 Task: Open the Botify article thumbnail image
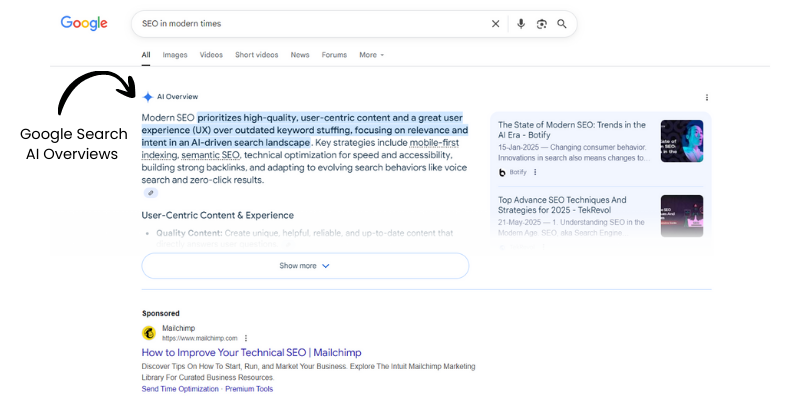click(681, 141)
